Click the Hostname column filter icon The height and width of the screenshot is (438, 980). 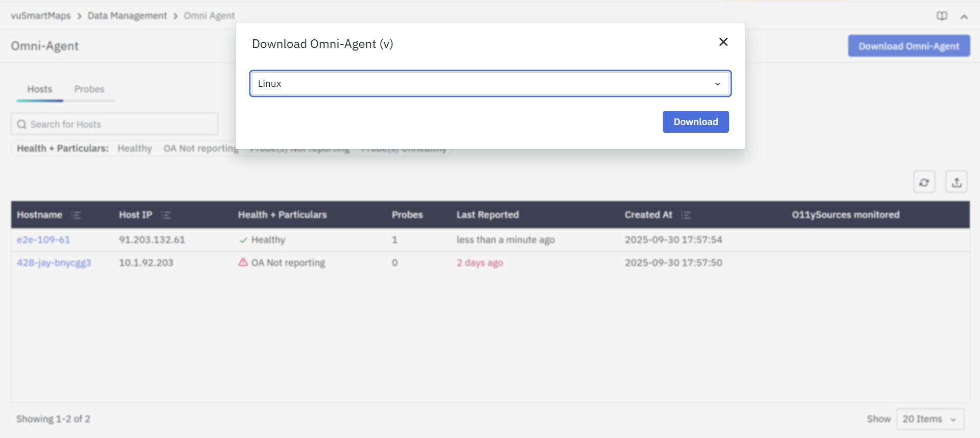[76, 215]
